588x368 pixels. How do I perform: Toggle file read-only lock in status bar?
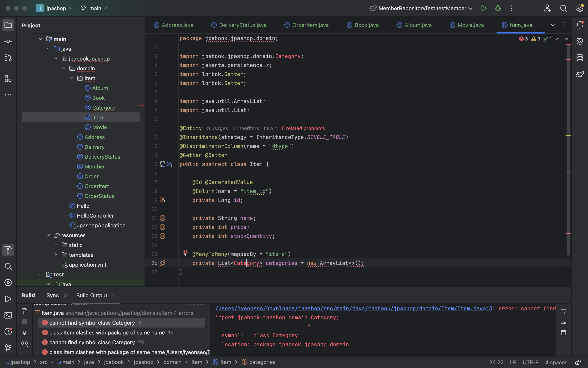click(578, 362)
